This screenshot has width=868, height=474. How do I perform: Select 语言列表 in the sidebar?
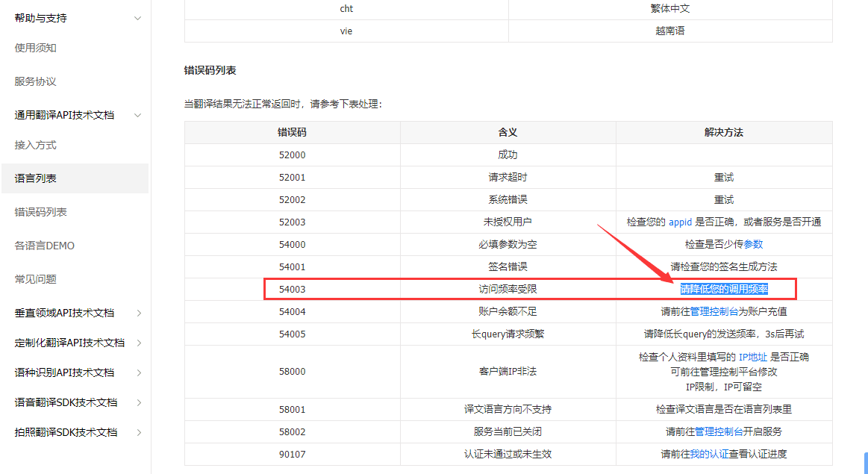pos(36,179)
